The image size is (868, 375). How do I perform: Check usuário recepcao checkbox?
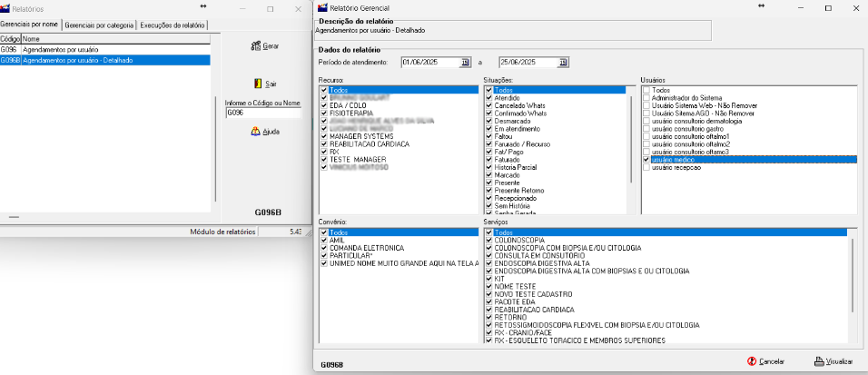(x=646, y=167)
